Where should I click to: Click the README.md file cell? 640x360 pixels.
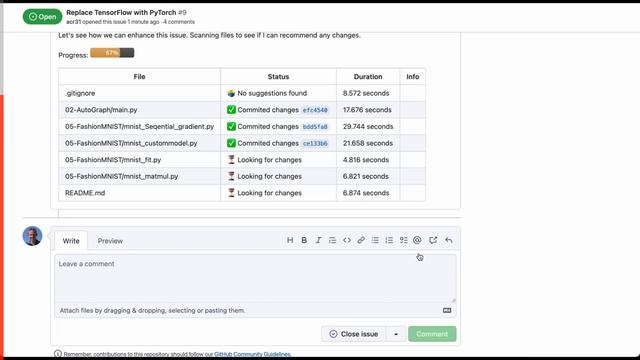(140, 193)
